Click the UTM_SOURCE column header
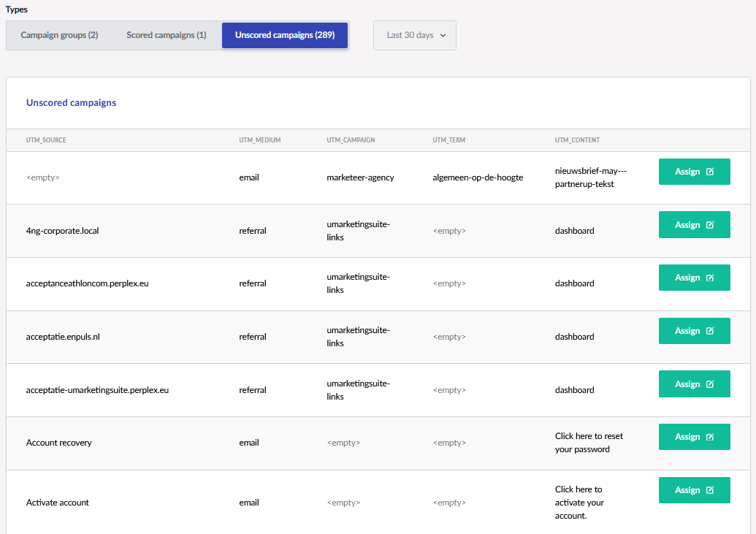This screenshot has width=756, height=534. 46,140
